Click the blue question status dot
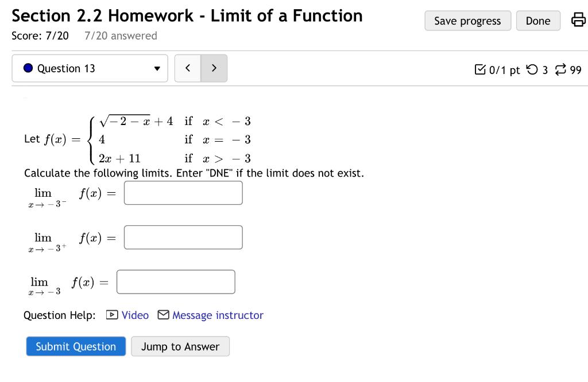 (x=28, y=68)
